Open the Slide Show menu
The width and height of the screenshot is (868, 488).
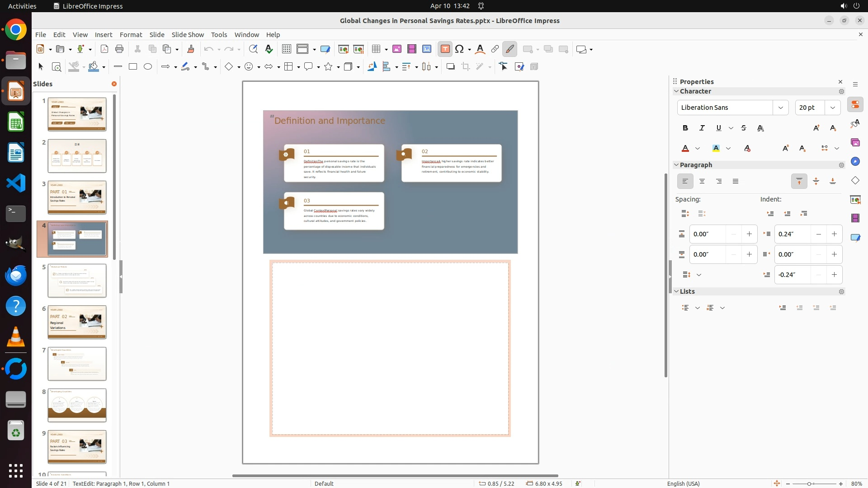tap(188, 35)
